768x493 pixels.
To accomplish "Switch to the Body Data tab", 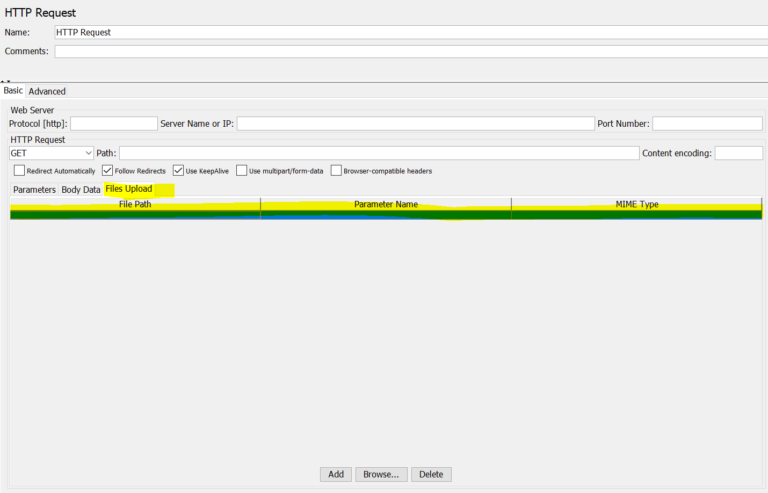I will click(x=81, y=189).
